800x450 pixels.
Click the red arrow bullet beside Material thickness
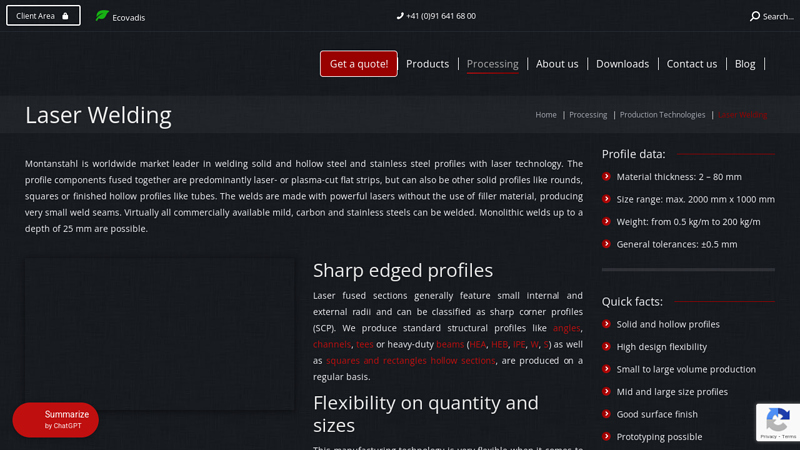click(607, 177)
